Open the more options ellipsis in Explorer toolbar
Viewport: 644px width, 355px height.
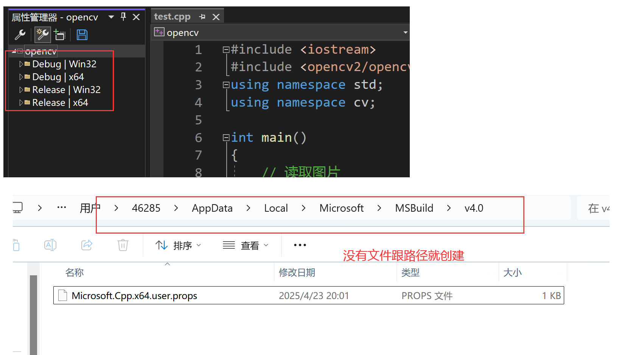point(300,245)
